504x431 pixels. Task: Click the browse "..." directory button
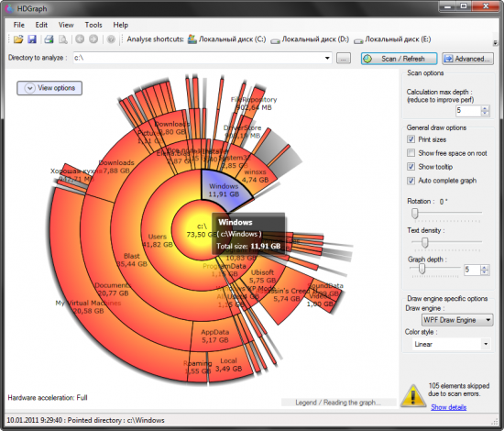tap(344, 59)
